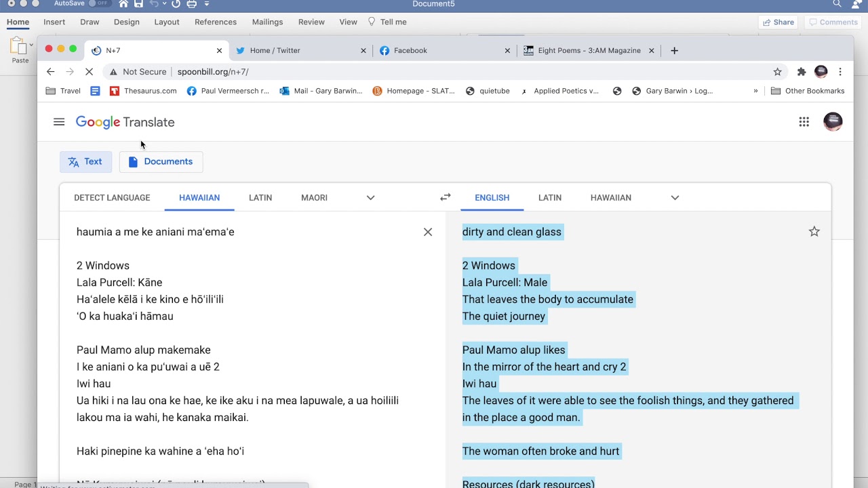Open Chrome extensions puzzle icon
Image resolution: width=868 pixels, height=488 pixels.
(x=802, y=72)
